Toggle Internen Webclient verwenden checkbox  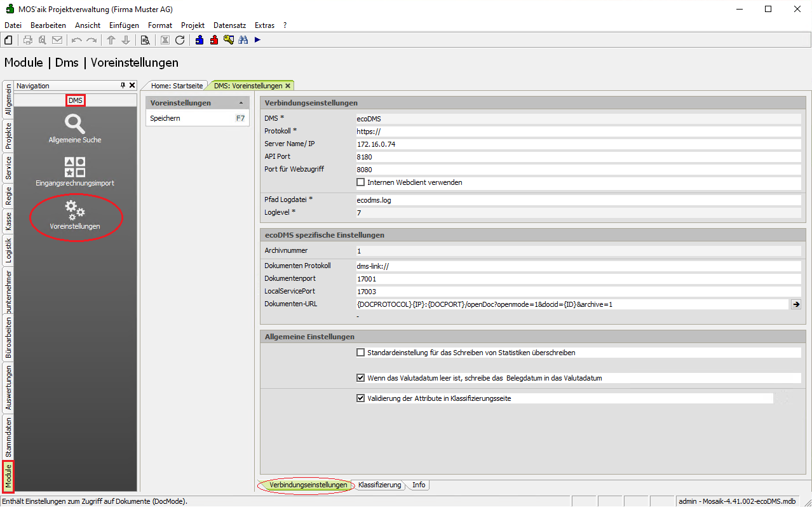pos(361,182)
